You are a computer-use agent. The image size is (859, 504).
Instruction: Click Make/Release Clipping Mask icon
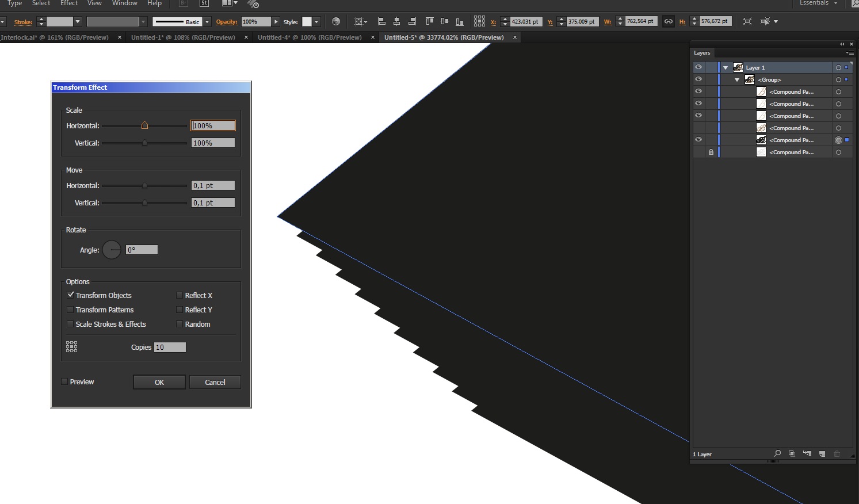pos(792,454)
